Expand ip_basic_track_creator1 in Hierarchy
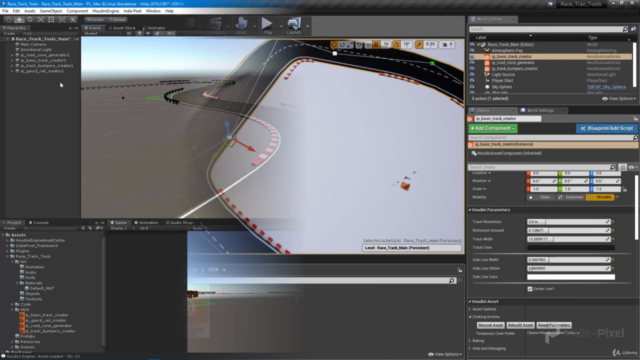The width and height of the screenshot is (640, 360). pos(12,60)
